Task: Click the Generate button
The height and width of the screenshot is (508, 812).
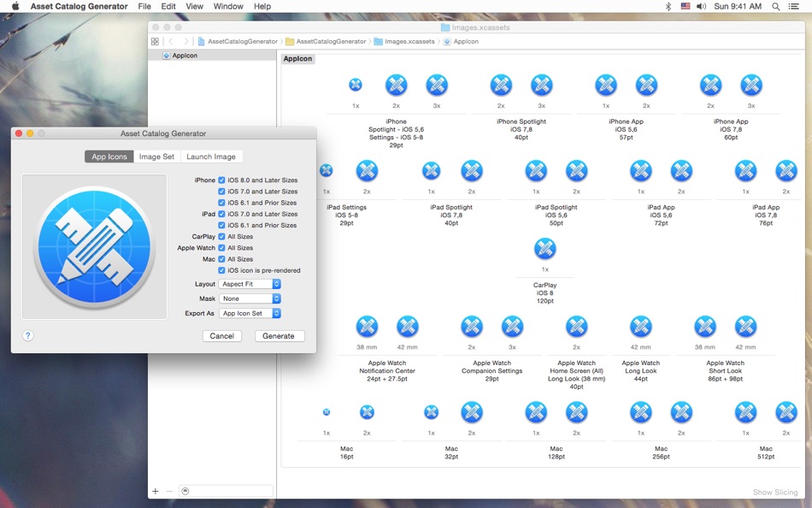Action: coord(279,336)
